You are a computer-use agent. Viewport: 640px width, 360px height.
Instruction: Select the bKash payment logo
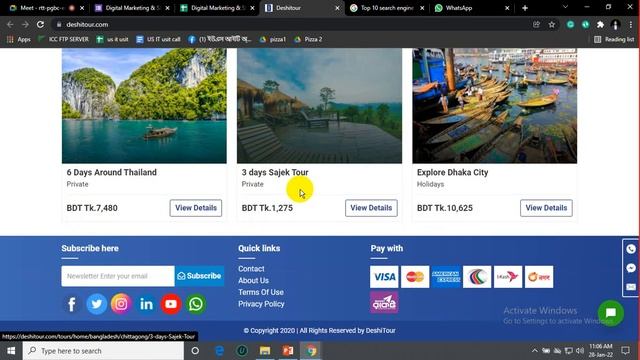pos(508,277)
